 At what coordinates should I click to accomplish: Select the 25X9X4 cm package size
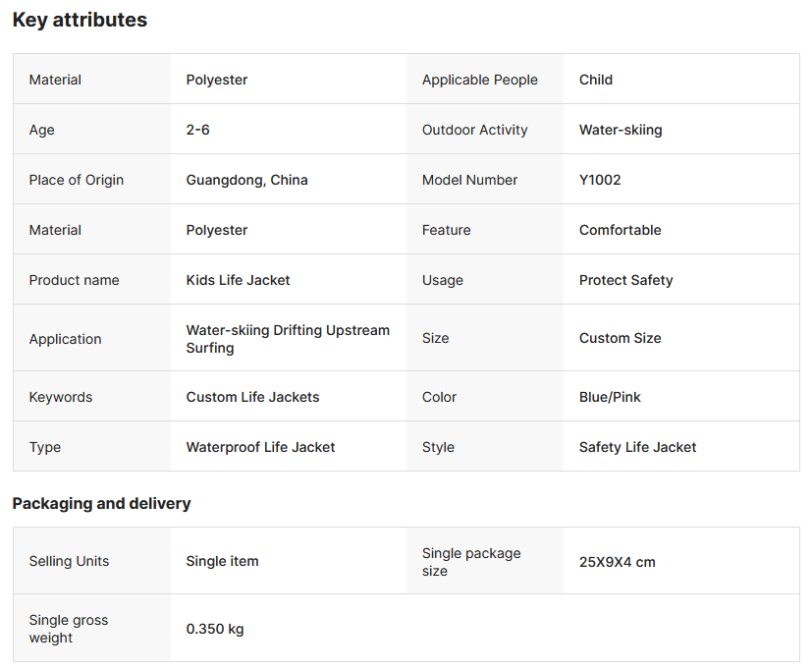617,562
